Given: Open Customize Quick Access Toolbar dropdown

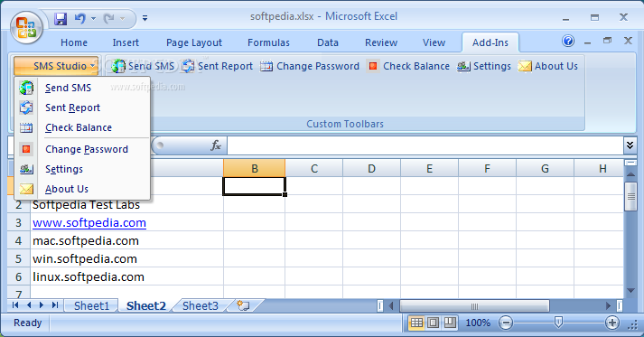Looking at the screenshot, I should [x=145, y=18].
